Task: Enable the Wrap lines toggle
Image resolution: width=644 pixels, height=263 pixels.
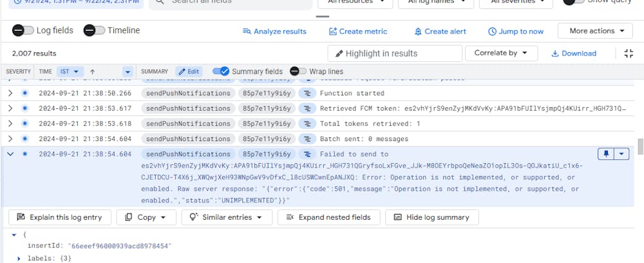Action: click(298, 72)
